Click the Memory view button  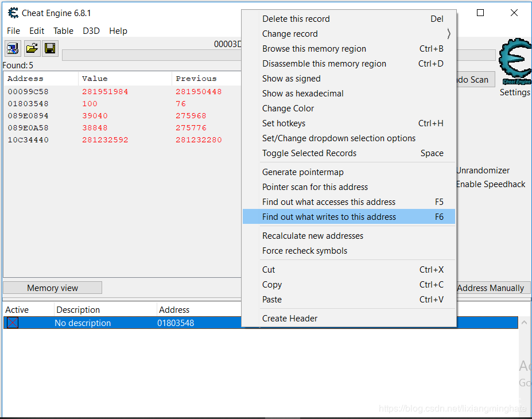53,288
